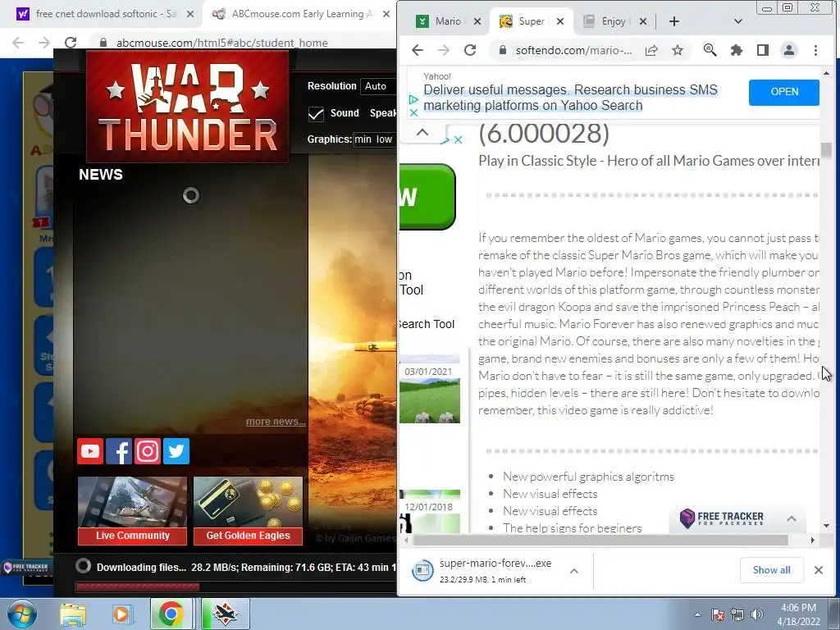This screenshot has height=630, width=840.
Task: Close the Yahoo ad with the X icon
Action: pyautogui.click(x=413, y=113)
